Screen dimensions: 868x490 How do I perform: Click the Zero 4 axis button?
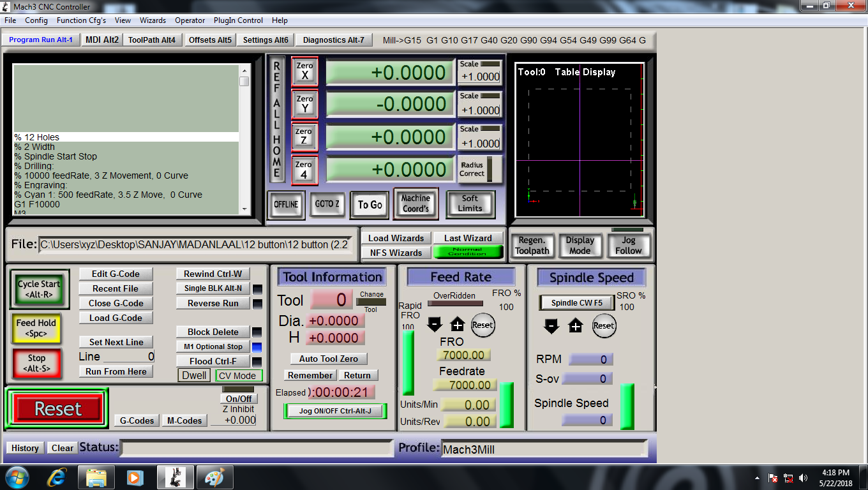click(304, 170)
